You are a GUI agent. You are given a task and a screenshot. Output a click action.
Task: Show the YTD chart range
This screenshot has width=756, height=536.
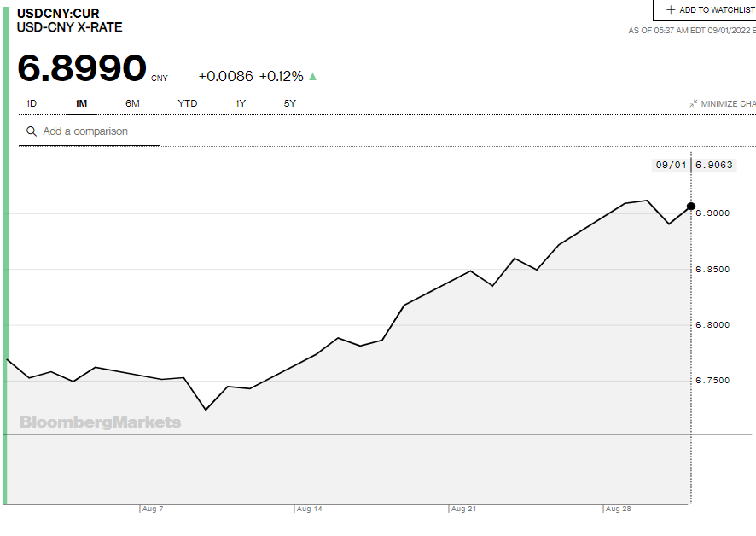pos(188,103)
